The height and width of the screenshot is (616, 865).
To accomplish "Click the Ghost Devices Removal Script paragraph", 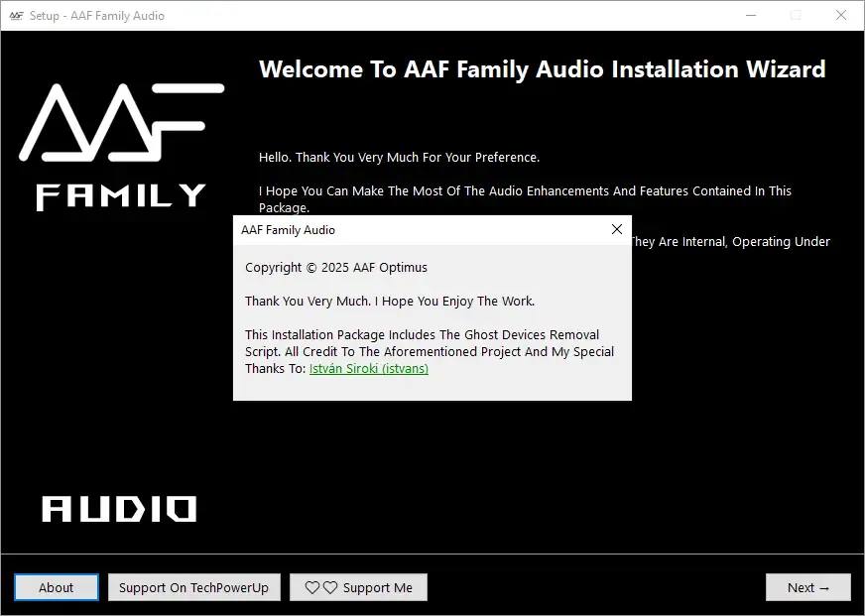I will pos(429,343).
